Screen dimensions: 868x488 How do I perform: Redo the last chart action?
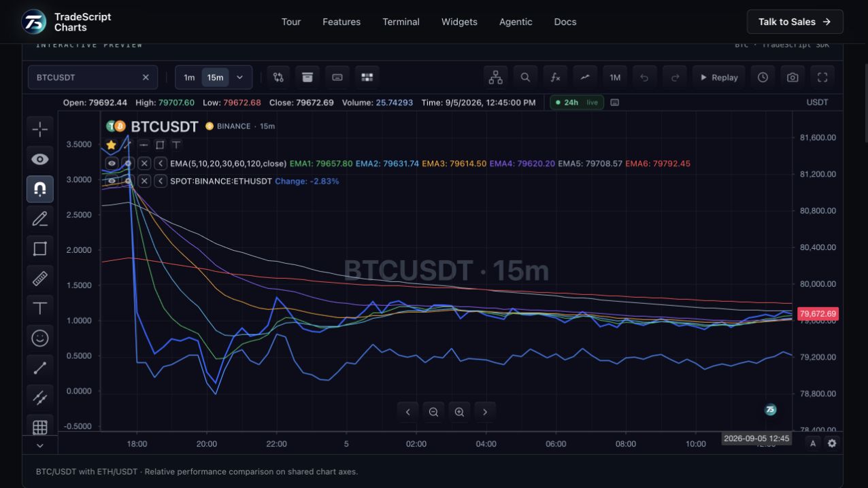point(675,77)
